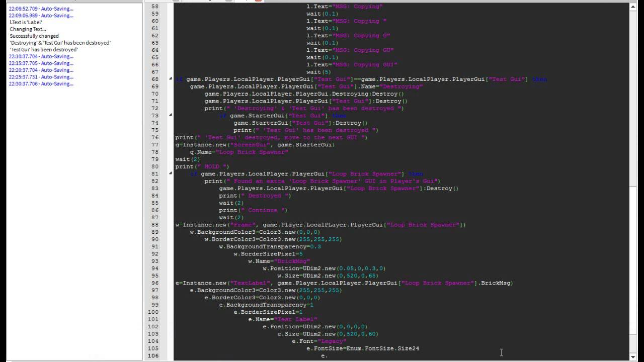Click the code 'print(" Continue ")'
644x362 pixels.
pos(253,210)
